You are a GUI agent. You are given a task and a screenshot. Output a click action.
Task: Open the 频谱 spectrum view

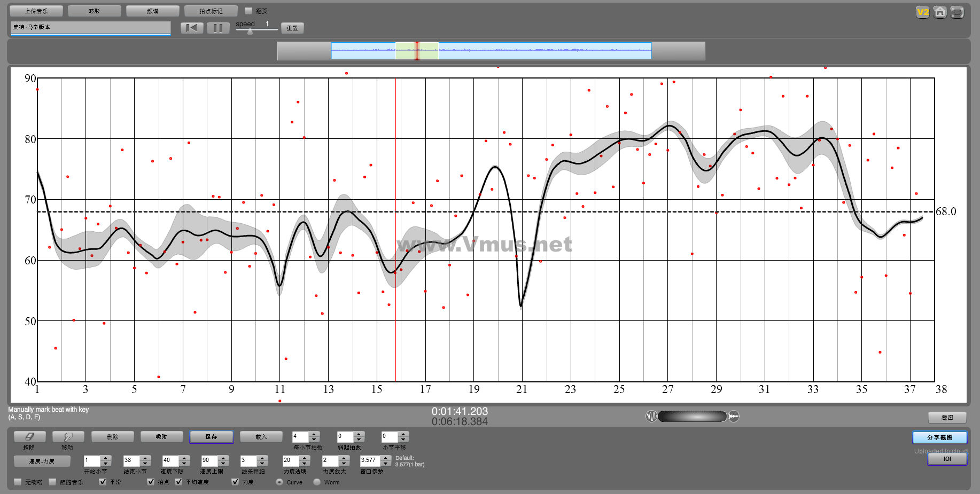(x=153, y=11)
